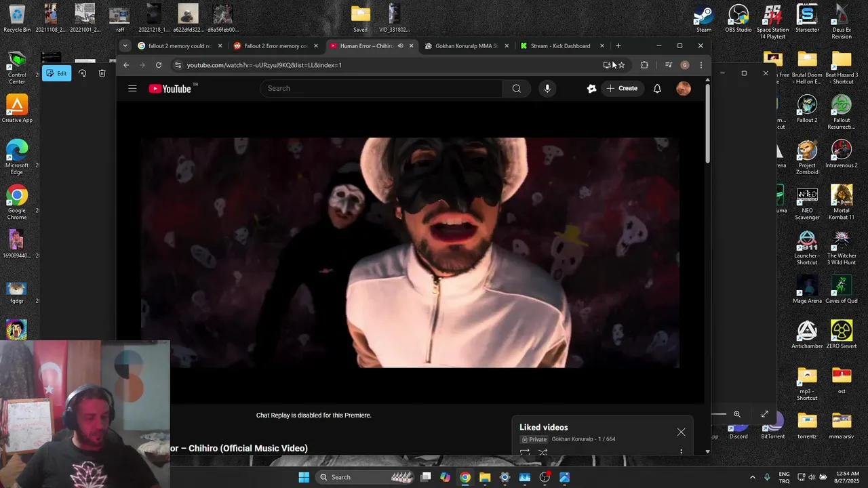The width and height of the screenshot is (868, 488).
Task: Open OBS Studio from taskbar
Action: (545, 477)
